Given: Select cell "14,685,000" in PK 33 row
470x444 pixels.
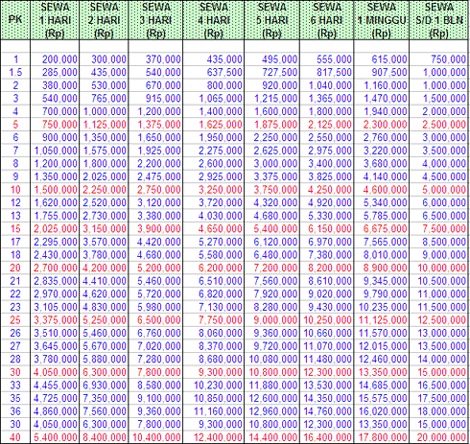Looking at the screenshot, I should tap(382, 385).
